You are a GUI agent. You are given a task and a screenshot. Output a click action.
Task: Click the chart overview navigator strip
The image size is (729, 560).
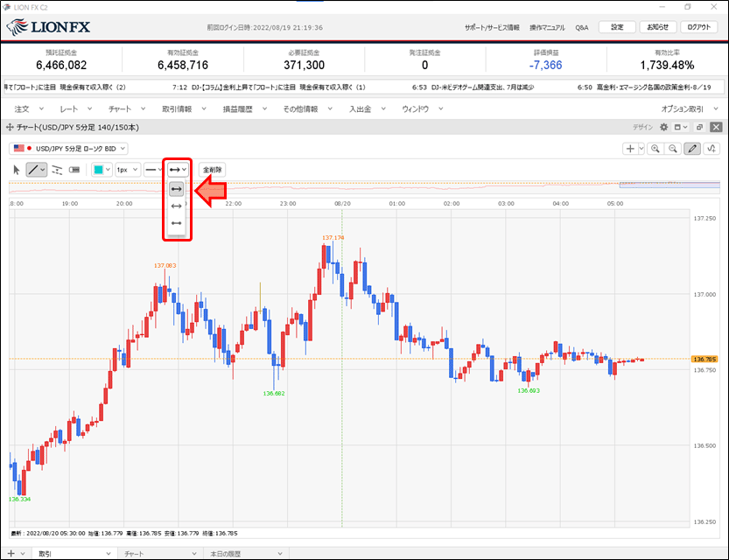[x=364, y=188]
